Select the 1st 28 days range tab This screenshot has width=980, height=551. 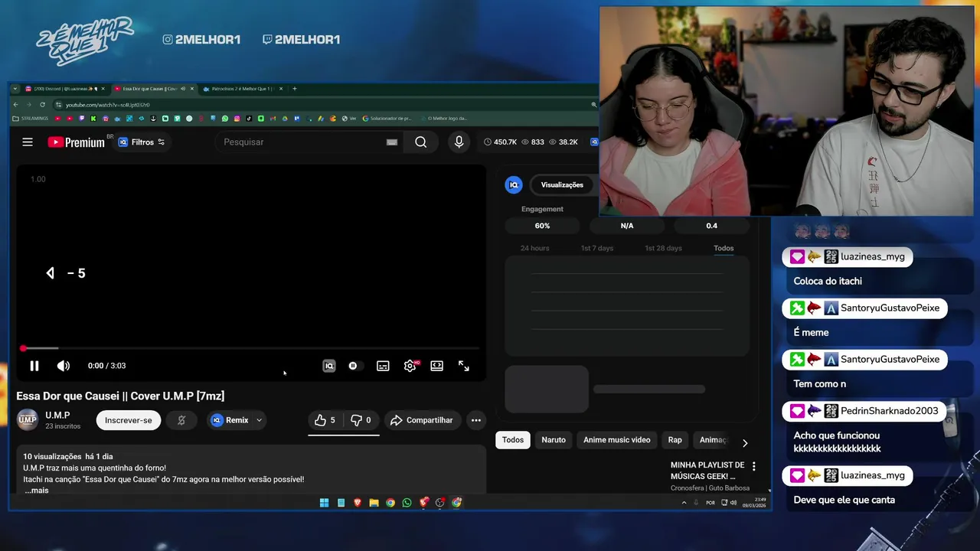(663, 248)
